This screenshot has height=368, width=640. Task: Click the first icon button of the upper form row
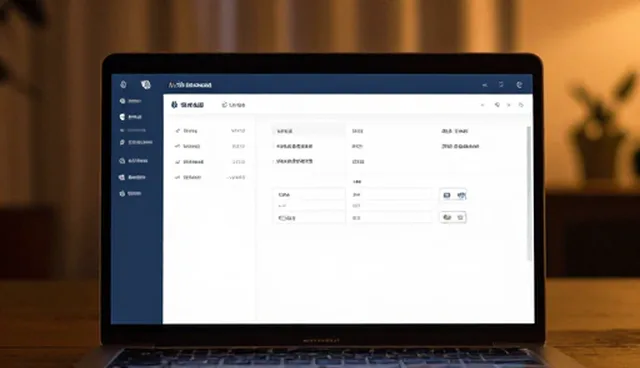point(447,195)
